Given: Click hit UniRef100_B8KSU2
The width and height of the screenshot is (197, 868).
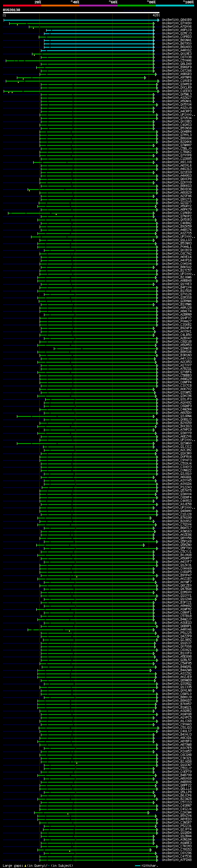Looking at the screenshot, I should coord(176,267).
